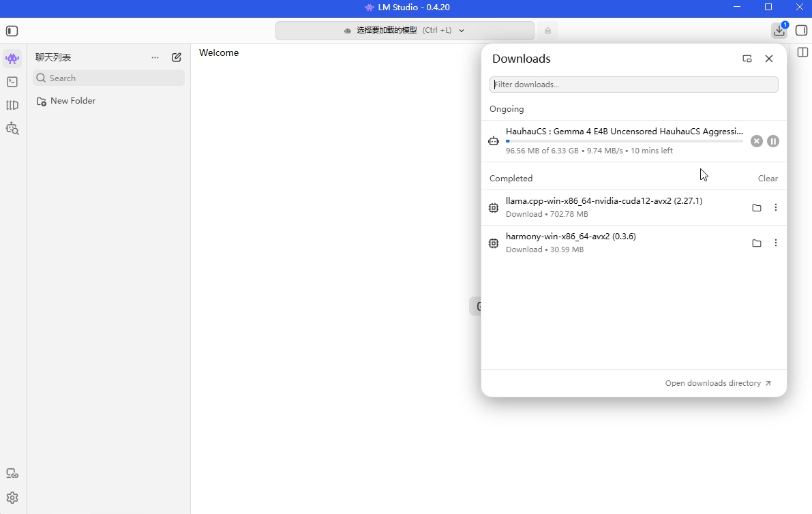Click the Download 702.78 MB text

(x=547, y=214)
